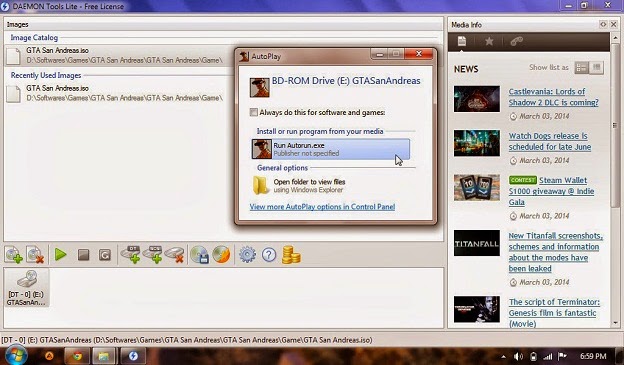Open the gamepad tab in Media Info

point(516,41)
